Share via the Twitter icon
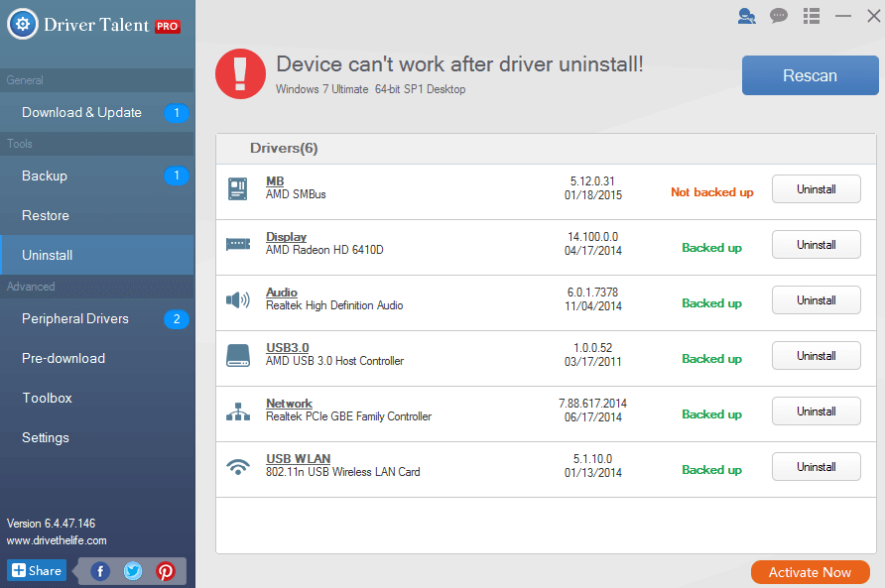885x588 pixels. [x=132, y=570]
